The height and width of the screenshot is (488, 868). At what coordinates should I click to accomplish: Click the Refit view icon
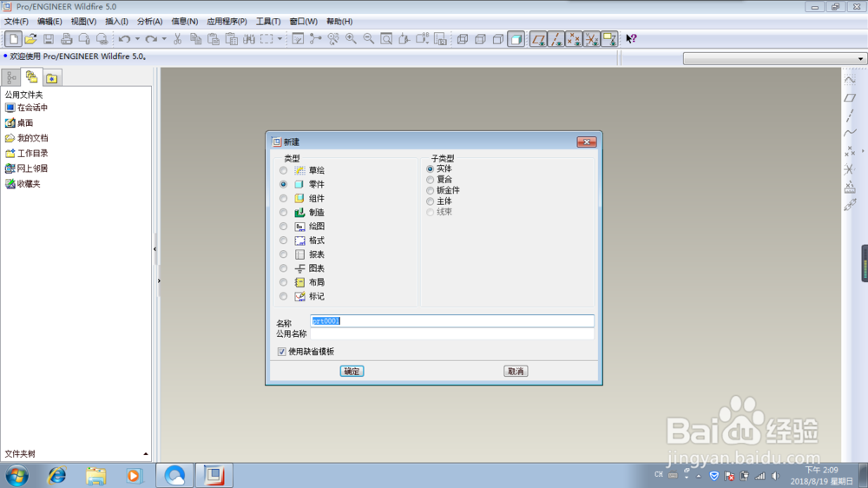tap(386, 39)
